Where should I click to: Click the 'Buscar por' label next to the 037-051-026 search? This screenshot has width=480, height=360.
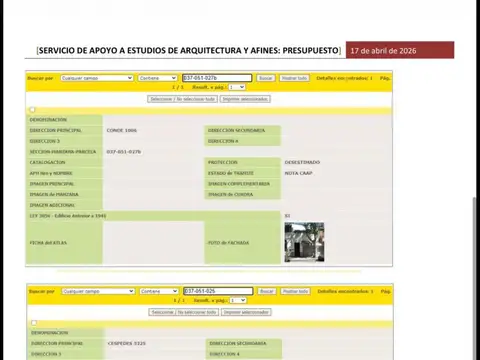pos(42,291)
